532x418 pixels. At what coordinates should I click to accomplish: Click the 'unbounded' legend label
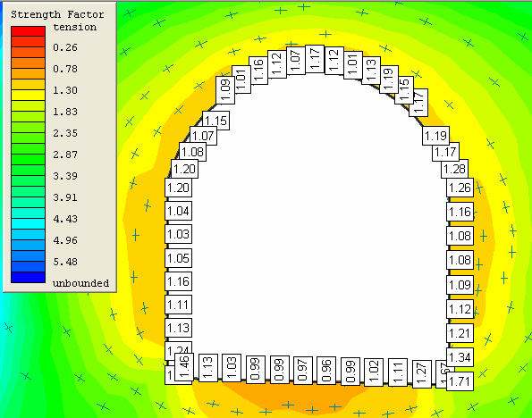pyautogui.click(x=80, y=283)
